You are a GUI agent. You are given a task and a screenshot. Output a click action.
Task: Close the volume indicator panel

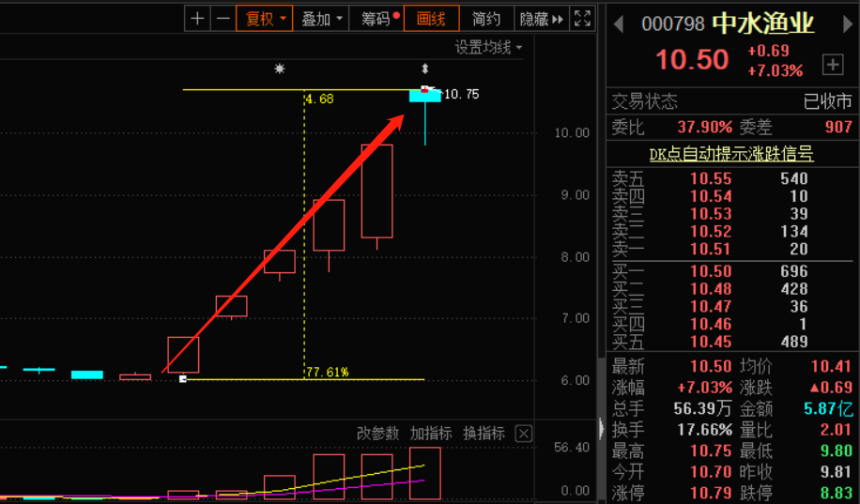pyautogui.click(x=524, y=435)
